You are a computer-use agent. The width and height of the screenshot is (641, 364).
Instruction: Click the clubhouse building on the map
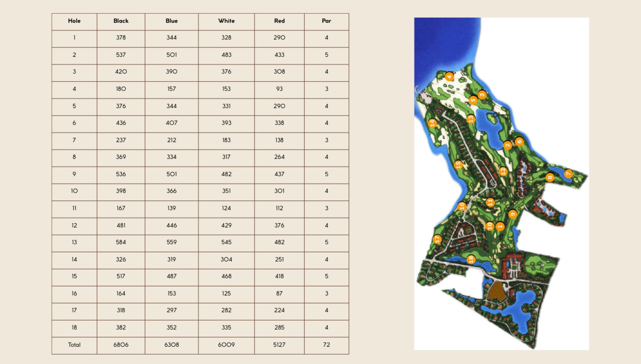pos(512,266)
